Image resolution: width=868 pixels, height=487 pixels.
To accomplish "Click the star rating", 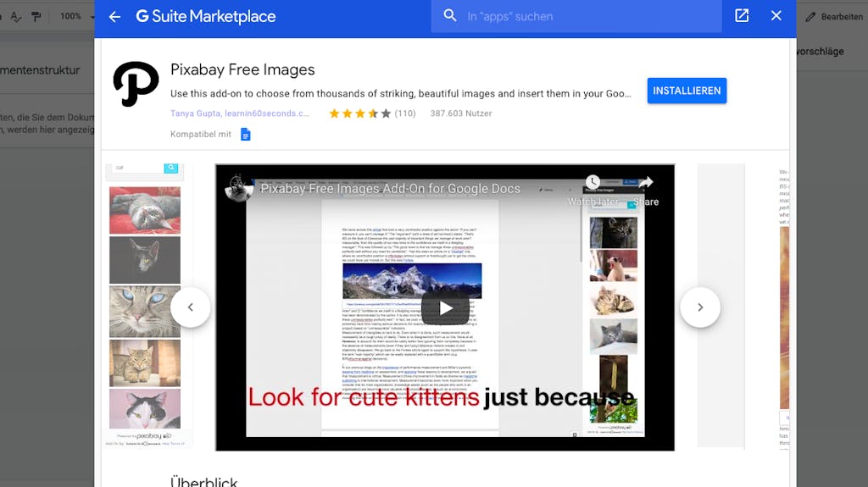I will (x=359, y=113).
